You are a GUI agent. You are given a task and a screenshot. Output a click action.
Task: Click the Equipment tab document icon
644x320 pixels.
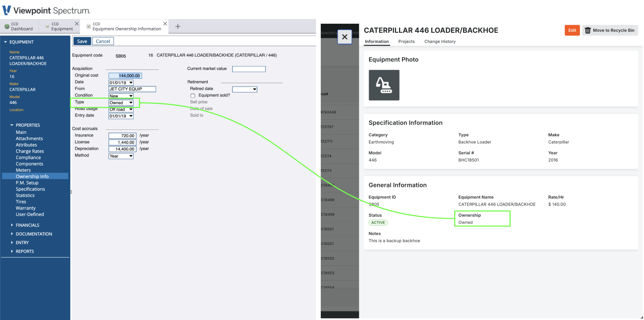(x=47, y=26)
